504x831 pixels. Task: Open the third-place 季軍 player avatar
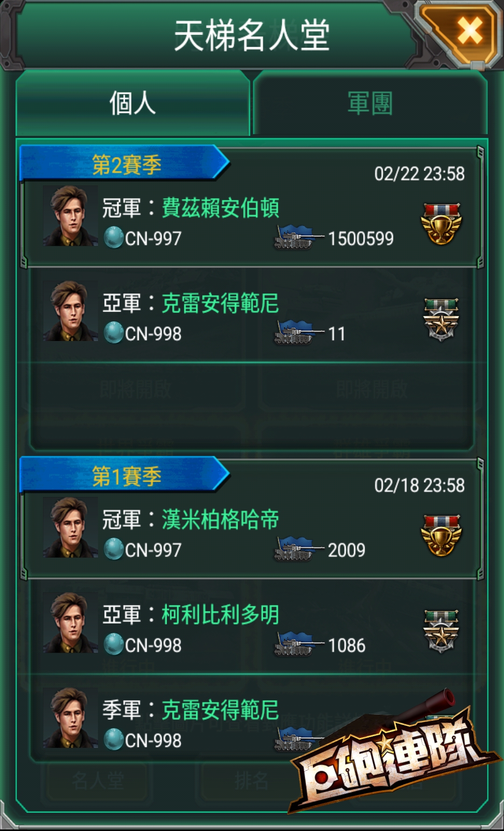coord(70,718)
